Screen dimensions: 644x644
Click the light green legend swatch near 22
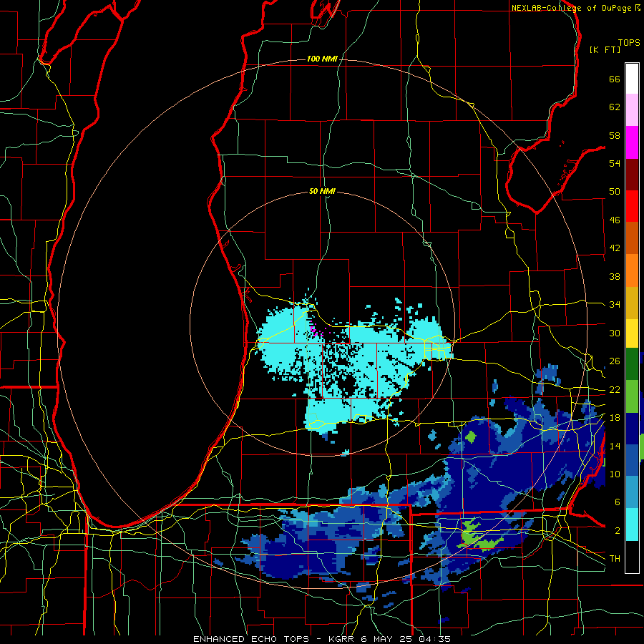click(632, 396)
